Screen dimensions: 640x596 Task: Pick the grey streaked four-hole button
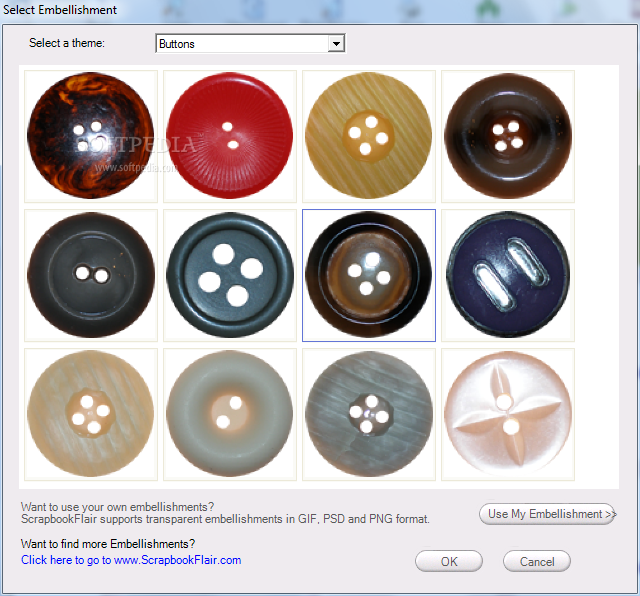click(x=369, y=414)
